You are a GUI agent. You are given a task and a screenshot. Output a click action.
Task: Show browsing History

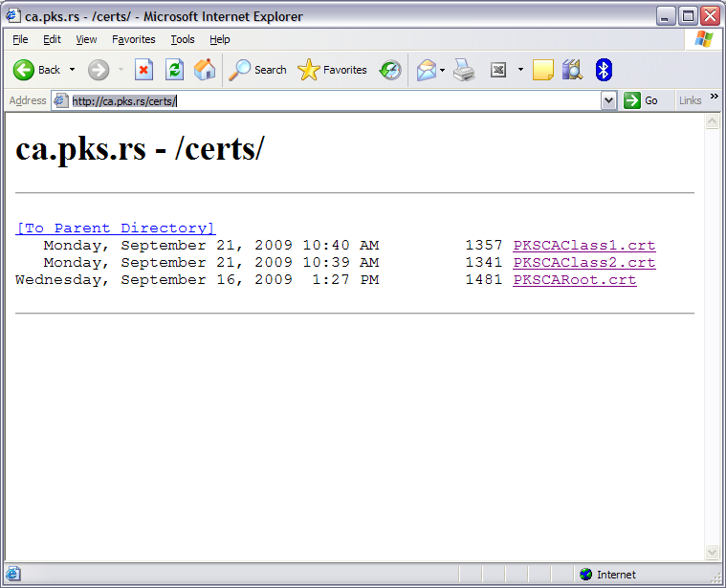390,70
